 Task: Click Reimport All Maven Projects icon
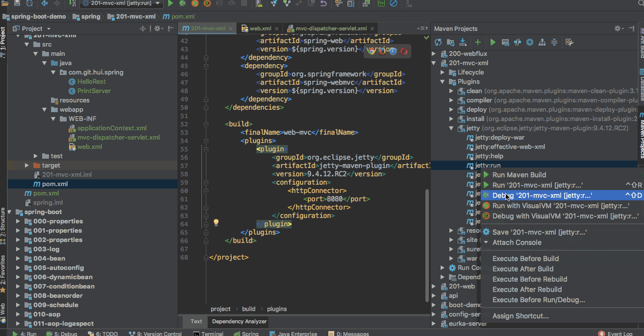(438, 43)
